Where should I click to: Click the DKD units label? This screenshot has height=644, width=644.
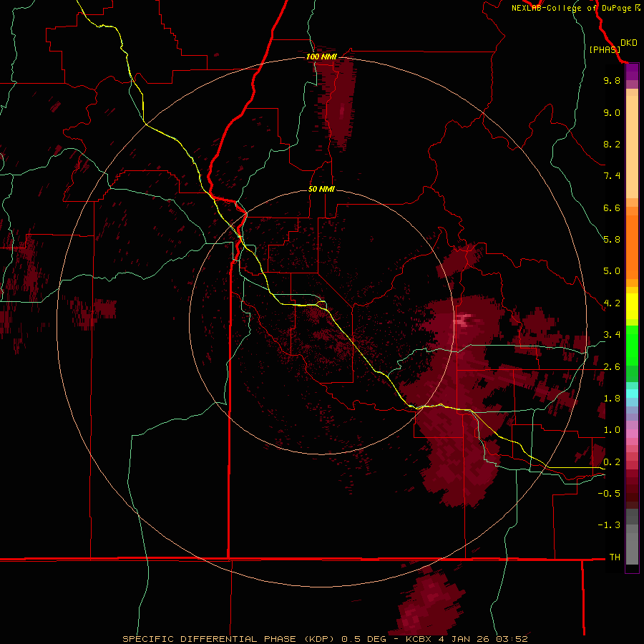628,43
